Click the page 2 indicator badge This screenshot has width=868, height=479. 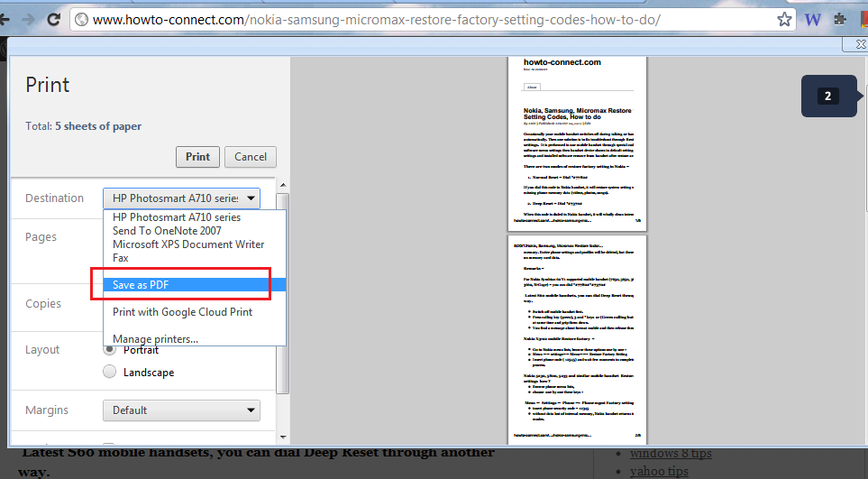click(828, 96)
